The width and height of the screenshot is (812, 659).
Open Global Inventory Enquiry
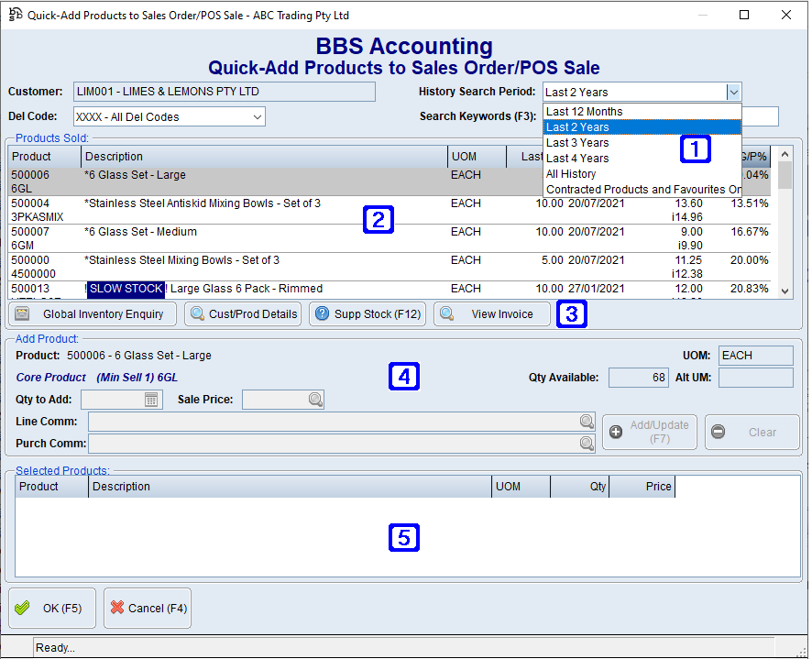[x=92, y=313]
